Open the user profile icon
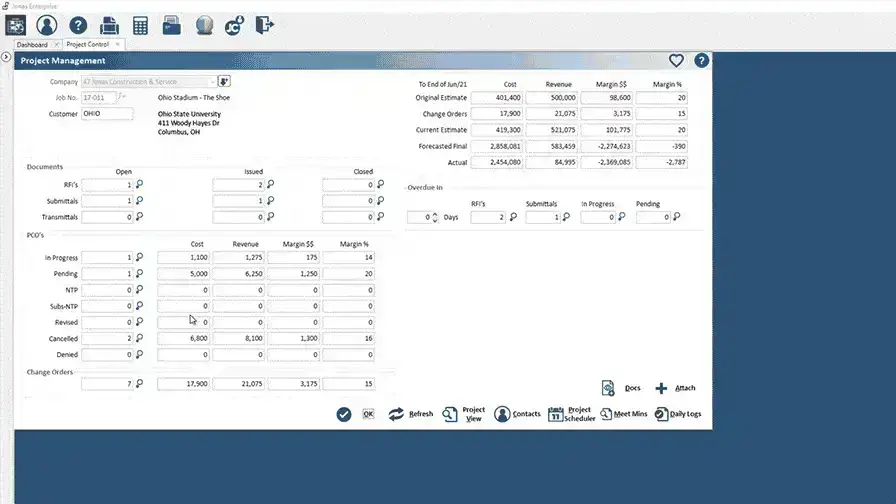 (x=46, y=25)
